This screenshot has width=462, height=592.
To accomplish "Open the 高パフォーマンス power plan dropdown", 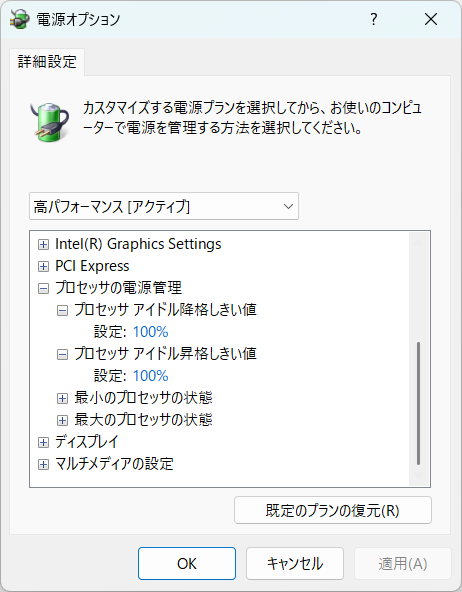I will click(164, 206).
